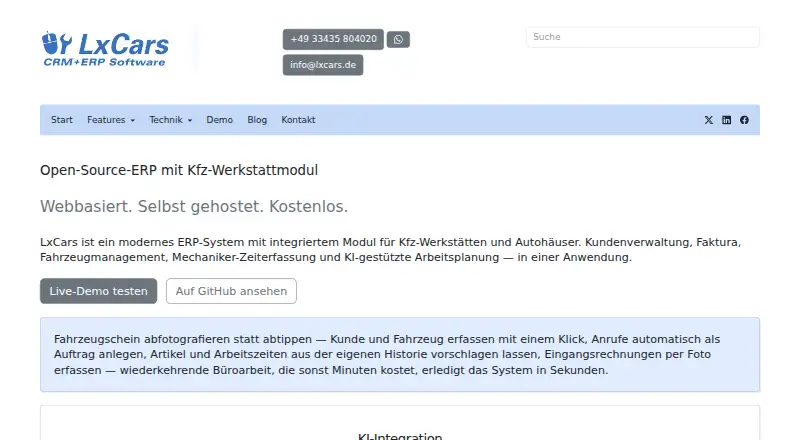Open the Demo nav item
The image size is (800, 440).
pyautogui.click(x=219, y=120)
